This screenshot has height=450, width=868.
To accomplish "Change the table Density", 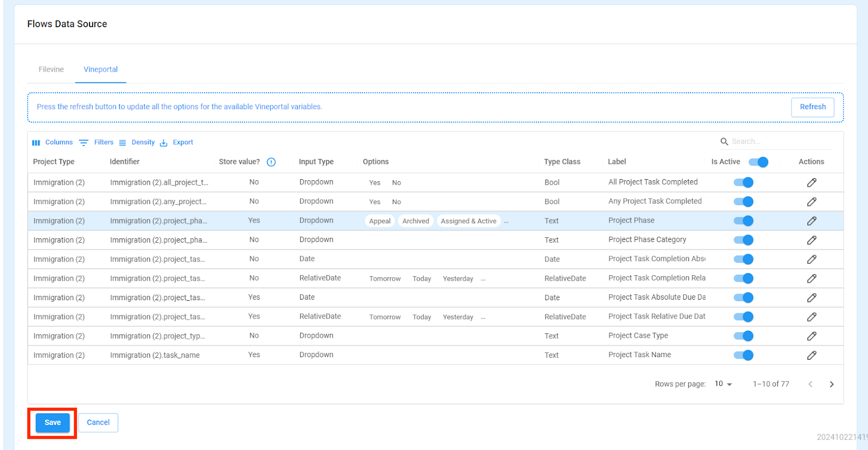I will (137, 142).
